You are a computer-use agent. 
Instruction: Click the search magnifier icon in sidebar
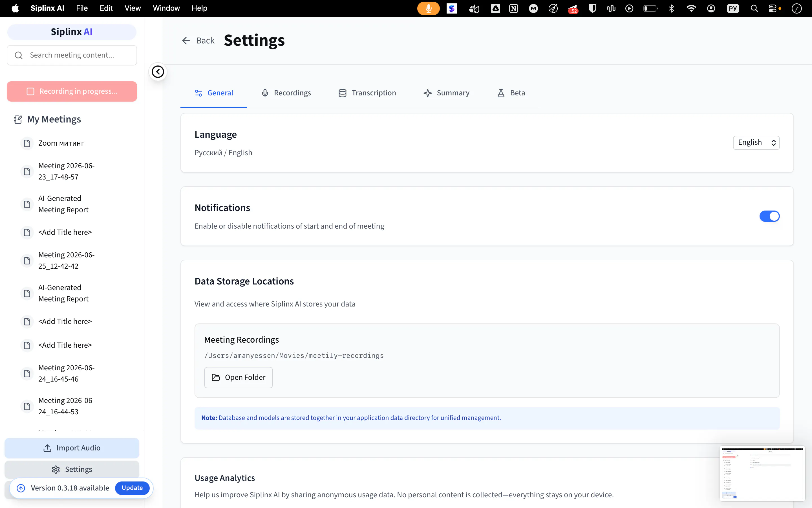click(x=19, y=55)
